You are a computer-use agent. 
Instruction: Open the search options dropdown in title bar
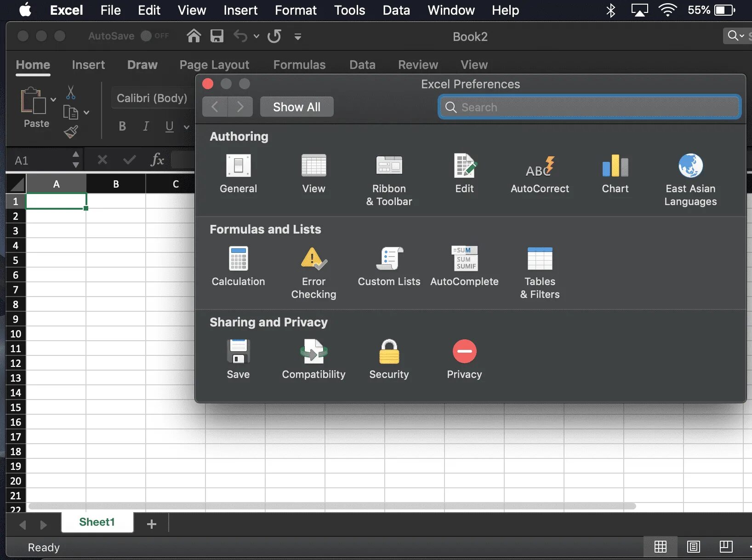click(x=736, y=35)
